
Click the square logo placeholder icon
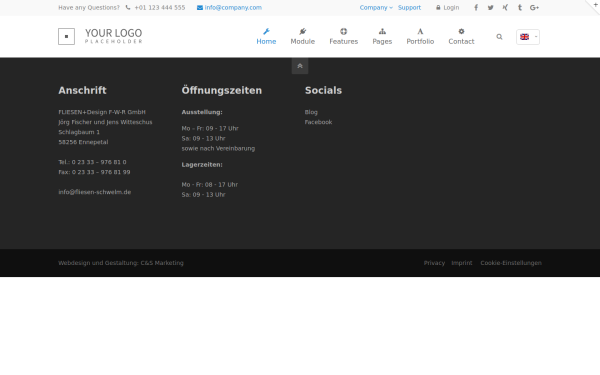tap(66, 36)
